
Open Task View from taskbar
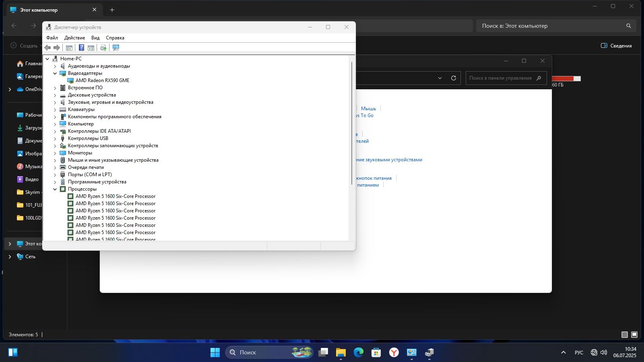pos(323,352)
